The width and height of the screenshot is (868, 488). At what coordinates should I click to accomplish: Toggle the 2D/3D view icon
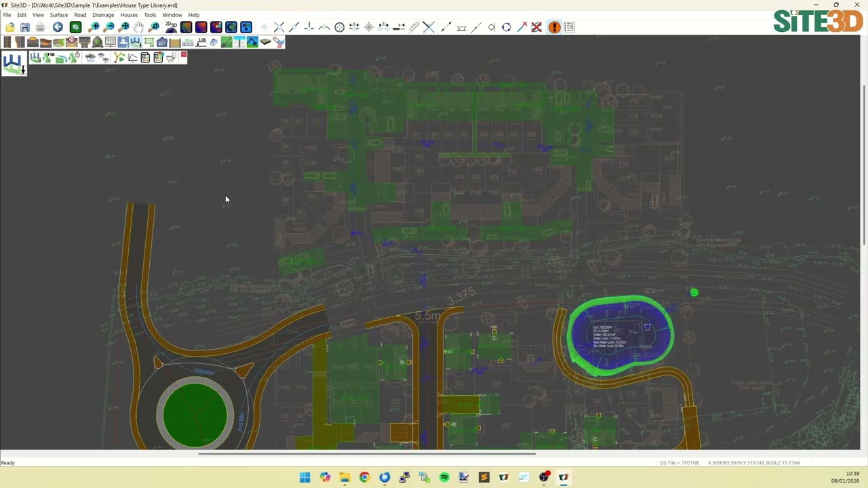pos(171,27)
